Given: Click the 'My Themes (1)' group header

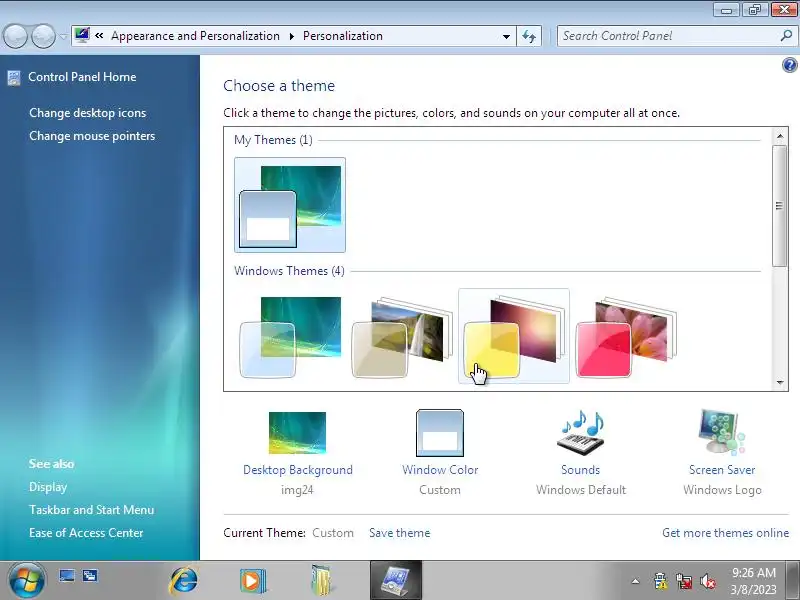Looking at the screenshot, I should [273, 140].
